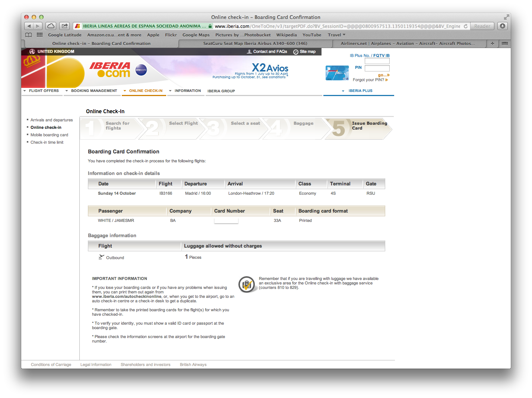The image size is (532, 398).
Task: Add a new tab with plus icon
Action: click(493, 44)
